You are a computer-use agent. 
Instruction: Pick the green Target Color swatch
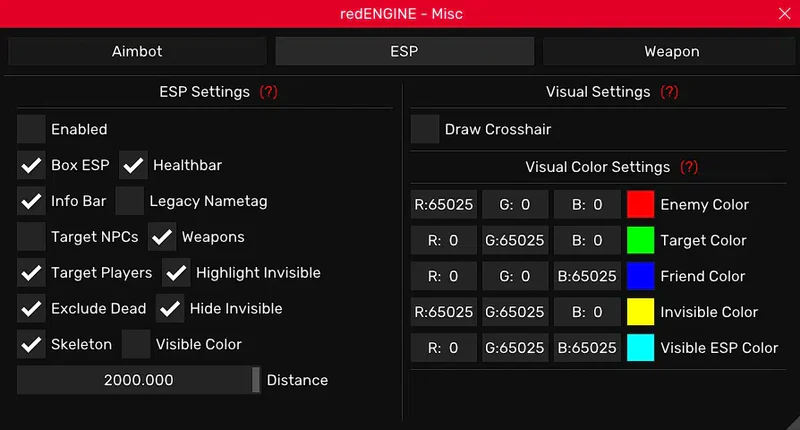tap(640, 240)
